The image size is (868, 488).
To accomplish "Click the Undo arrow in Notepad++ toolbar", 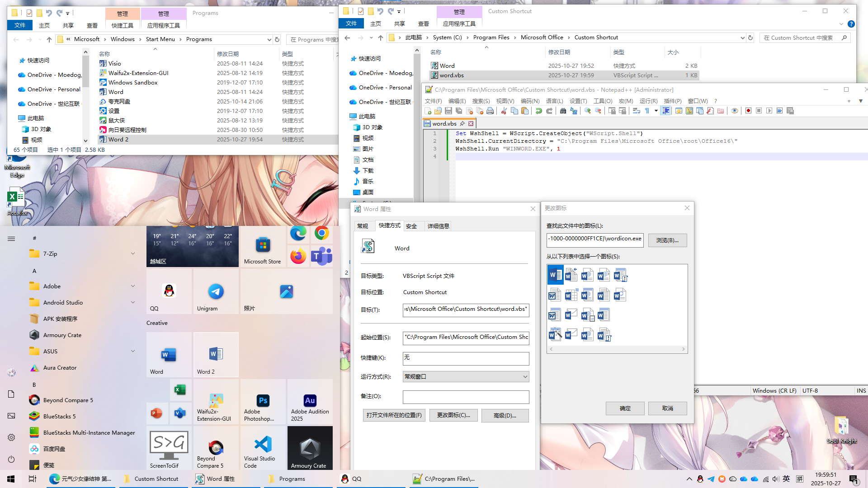I will 538,111.
